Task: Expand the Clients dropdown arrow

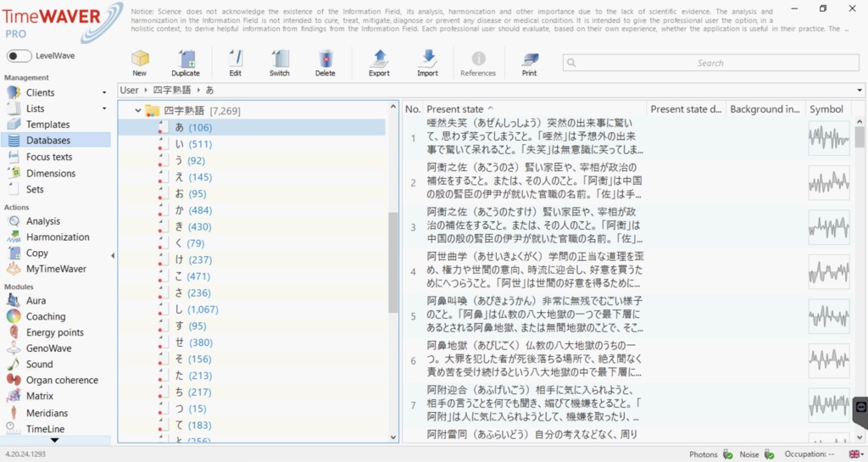Action: (x=104, y=92)
